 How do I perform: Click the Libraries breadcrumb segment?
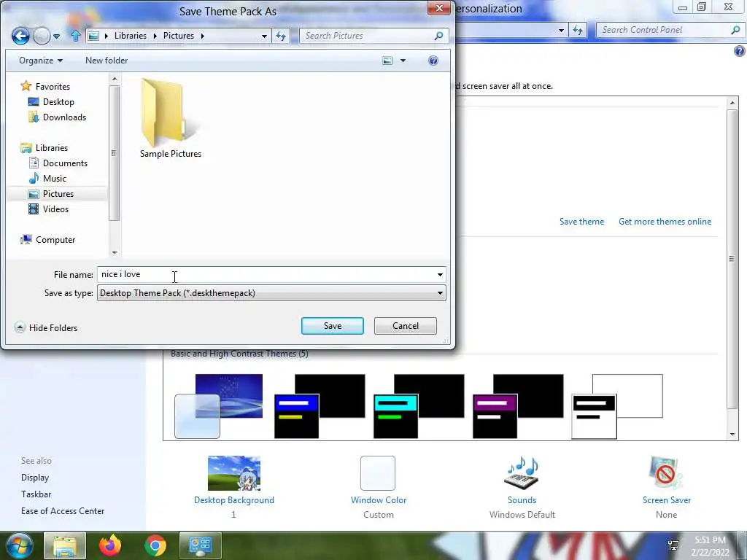click(x=130, y=36)
